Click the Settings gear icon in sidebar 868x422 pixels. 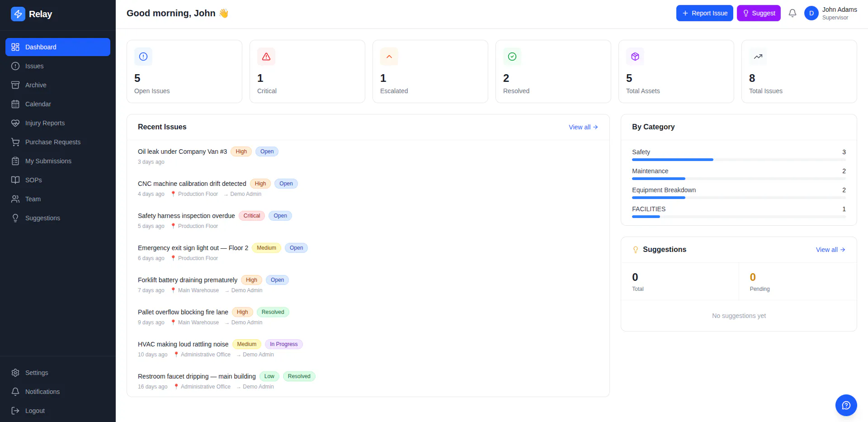pos(15,373)
